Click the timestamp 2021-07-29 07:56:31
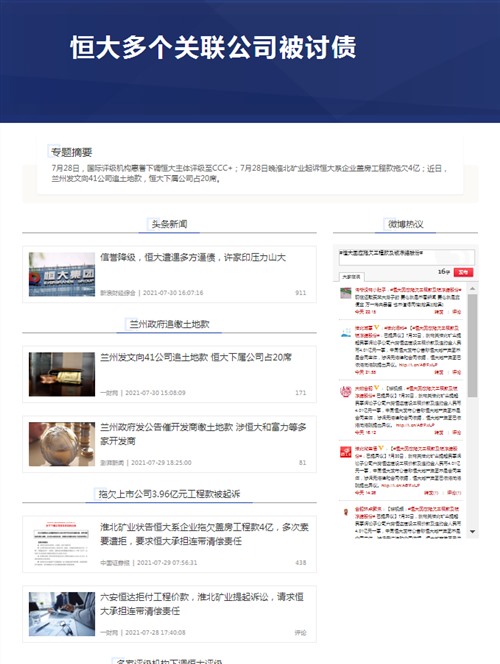 click(x=167, y=562)
